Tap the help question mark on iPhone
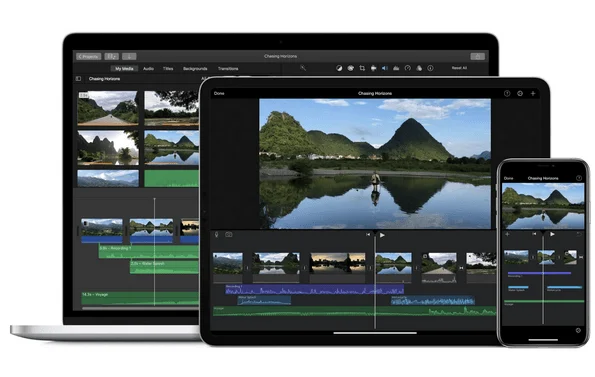595x377 pixels. pos(579,178)
